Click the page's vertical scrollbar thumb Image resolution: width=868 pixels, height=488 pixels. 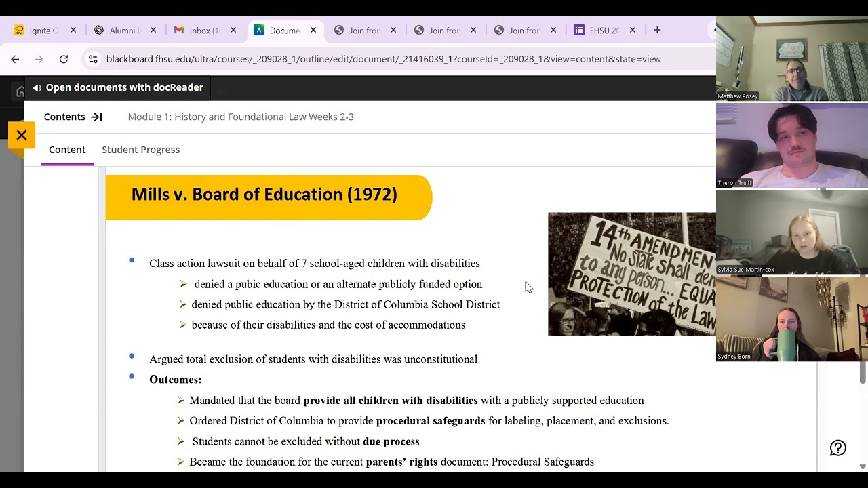coord(863,373)
